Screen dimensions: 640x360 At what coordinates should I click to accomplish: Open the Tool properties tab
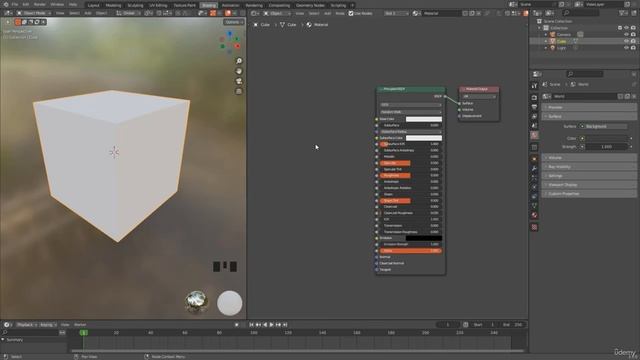click(534, 86)
